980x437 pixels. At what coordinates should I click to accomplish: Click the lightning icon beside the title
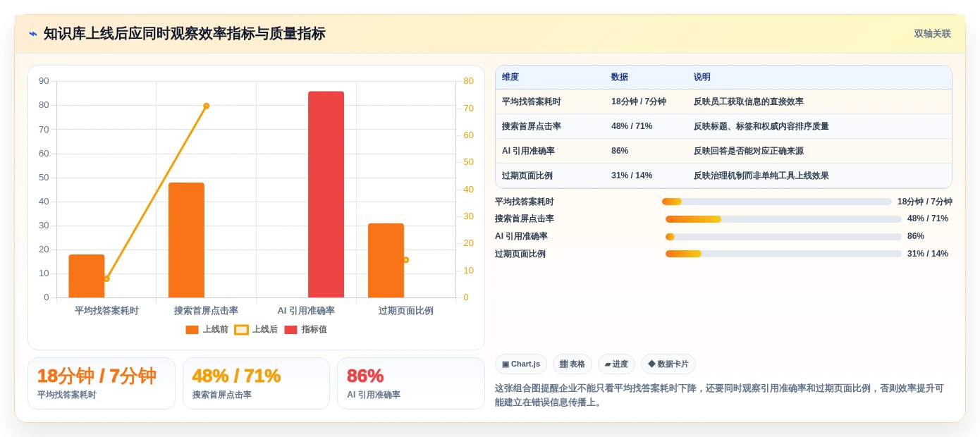tap(33, 34)
